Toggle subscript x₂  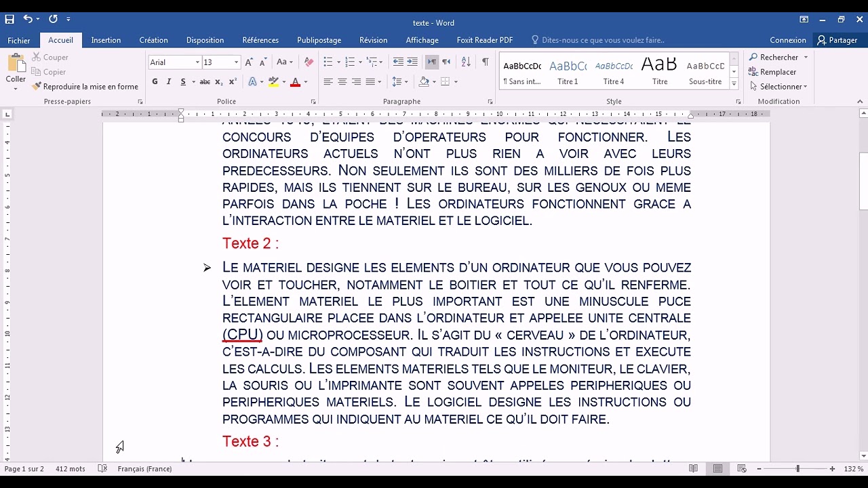[x=219, y=82]
